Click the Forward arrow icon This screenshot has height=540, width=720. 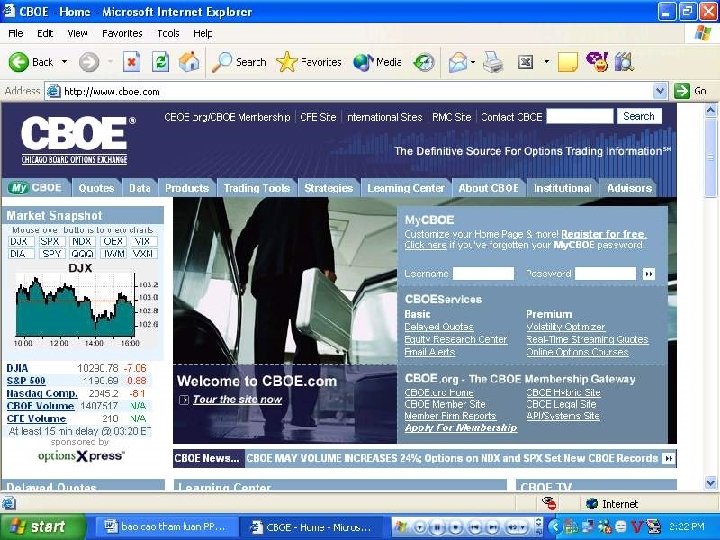point(89,62)
